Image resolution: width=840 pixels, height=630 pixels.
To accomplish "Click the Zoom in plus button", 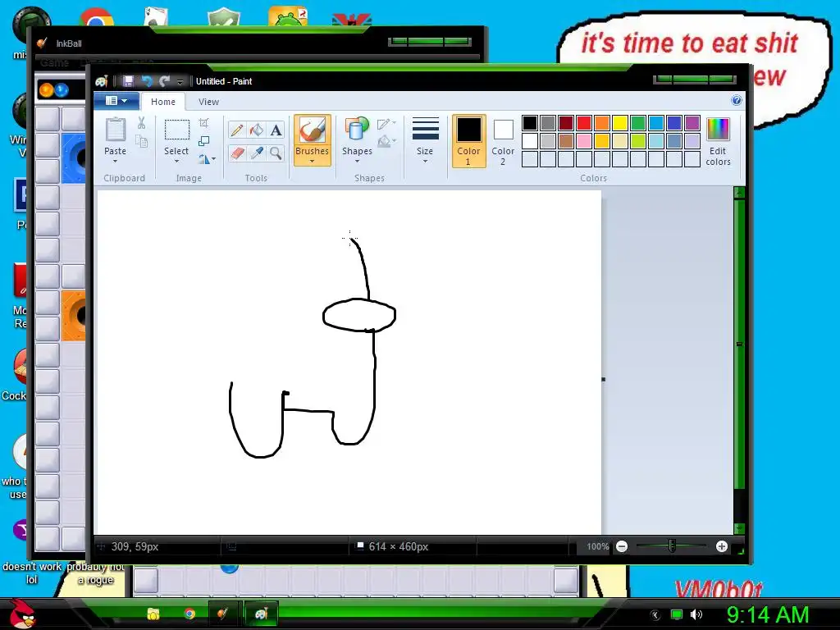I will pos(722,546).
